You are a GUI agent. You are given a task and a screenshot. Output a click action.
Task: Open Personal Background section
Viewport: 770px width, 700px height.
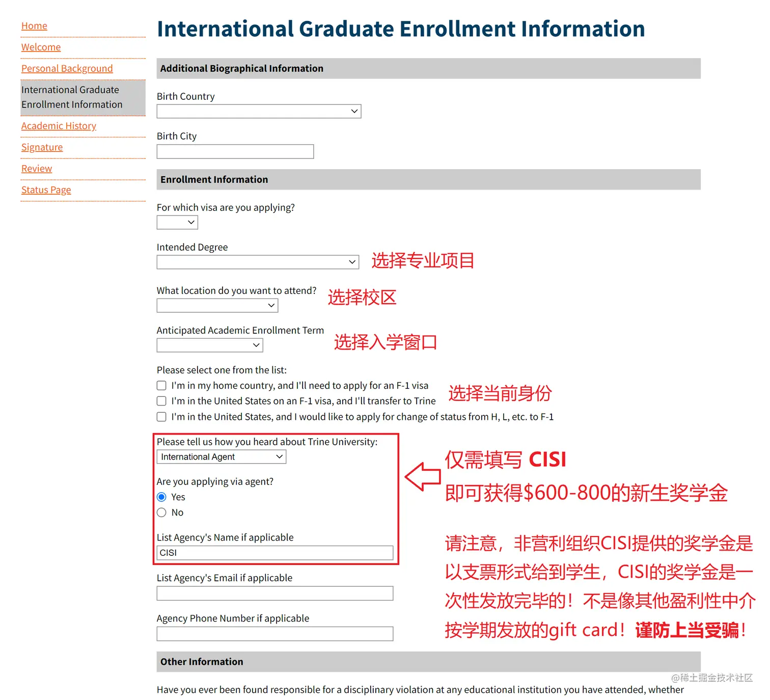[67, 69]
